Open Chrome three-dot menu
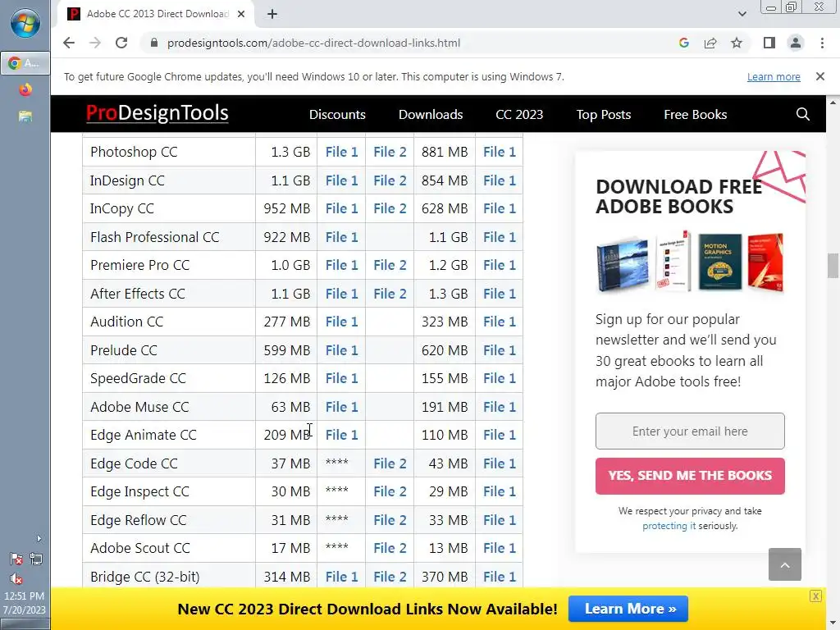 pos(822,43)
